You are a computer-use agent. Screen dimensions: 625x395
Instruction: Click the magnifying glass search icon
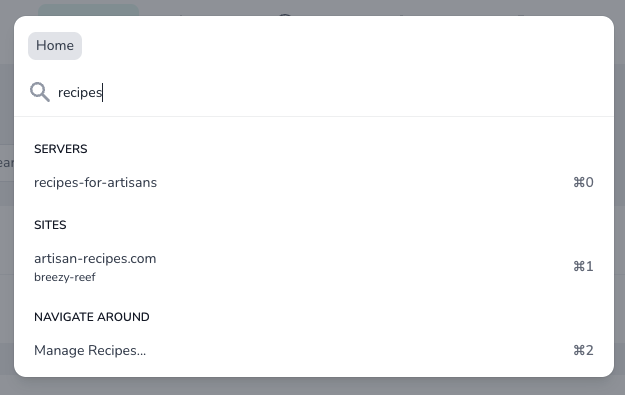click(x=40, y=92)
